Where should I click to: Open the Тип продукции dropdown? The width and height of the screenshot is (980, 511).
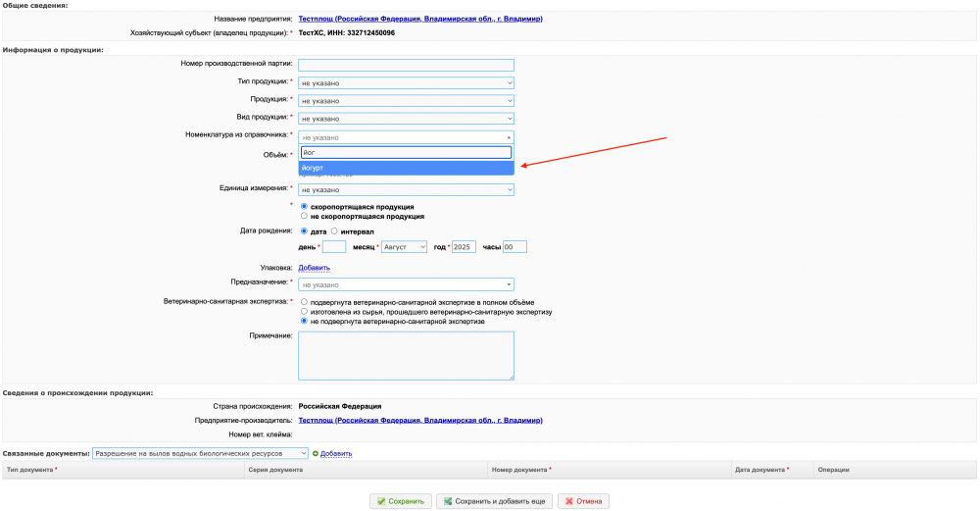point(406,81)
